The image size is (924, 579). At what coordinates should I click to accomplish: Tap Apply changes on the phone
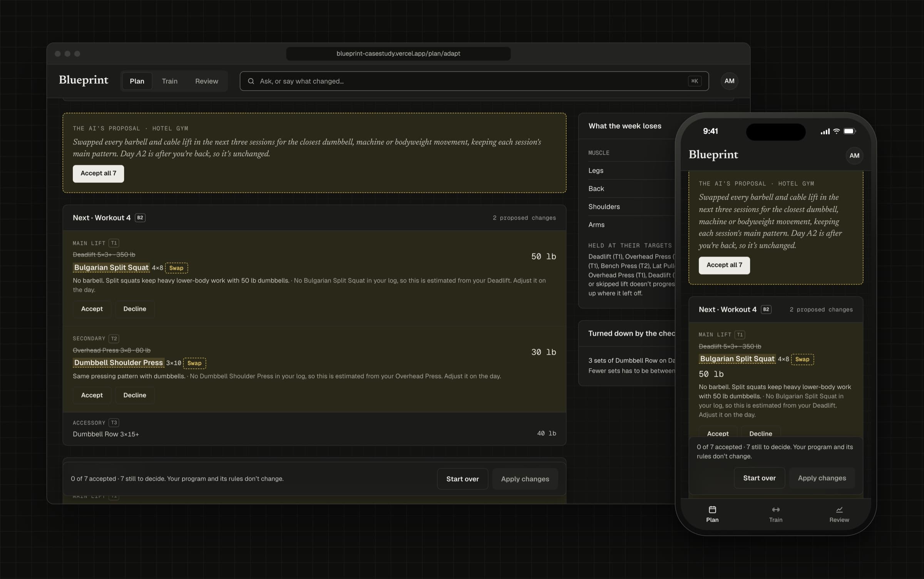coord(822,478)
